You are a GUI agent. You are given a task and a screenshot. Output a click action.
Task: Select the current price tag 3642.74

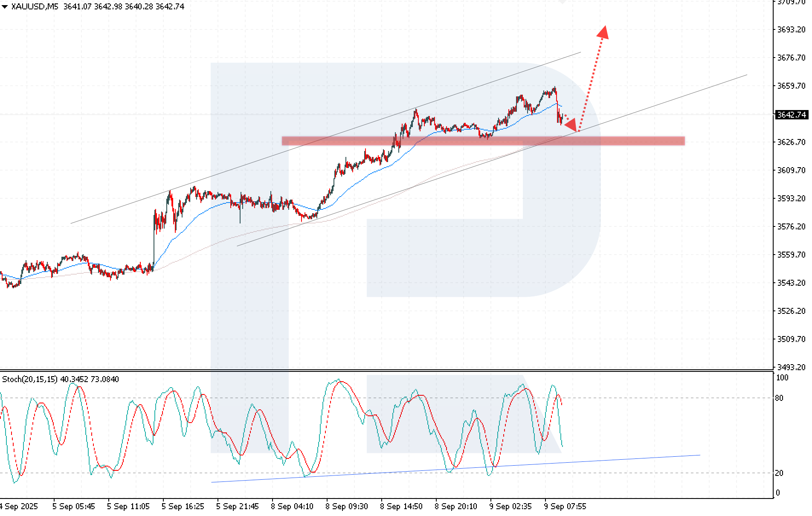click(x=791, y=115)
